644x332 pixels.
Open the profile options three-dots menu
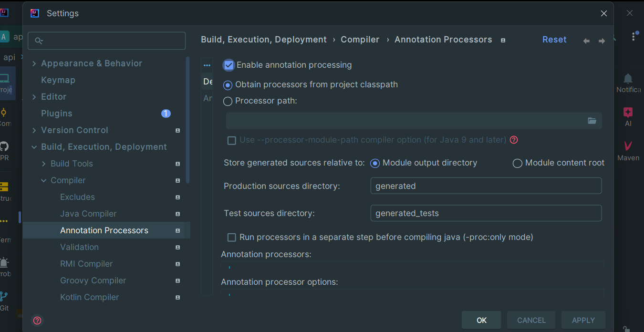207,65
